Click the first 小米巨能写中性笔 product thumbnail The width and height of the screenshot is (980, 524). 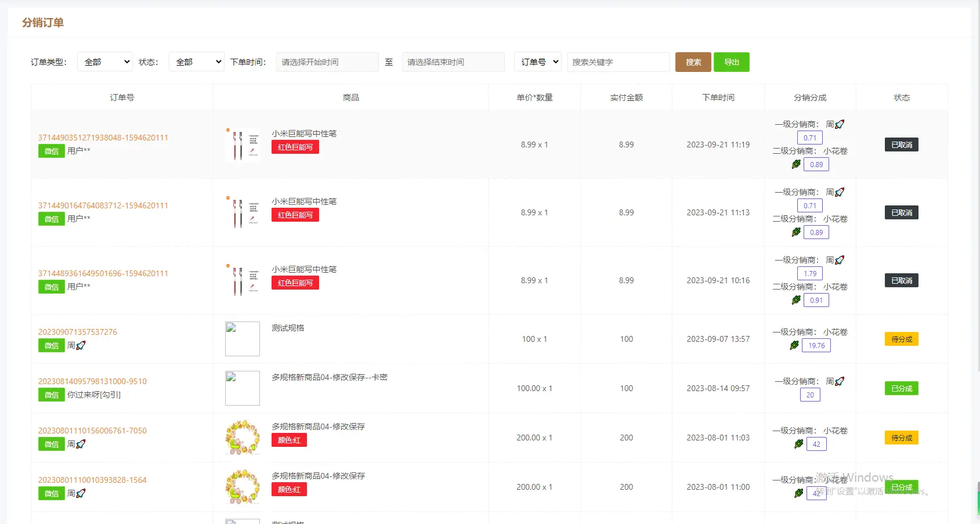pyautogui.click(x=243, y=144)
